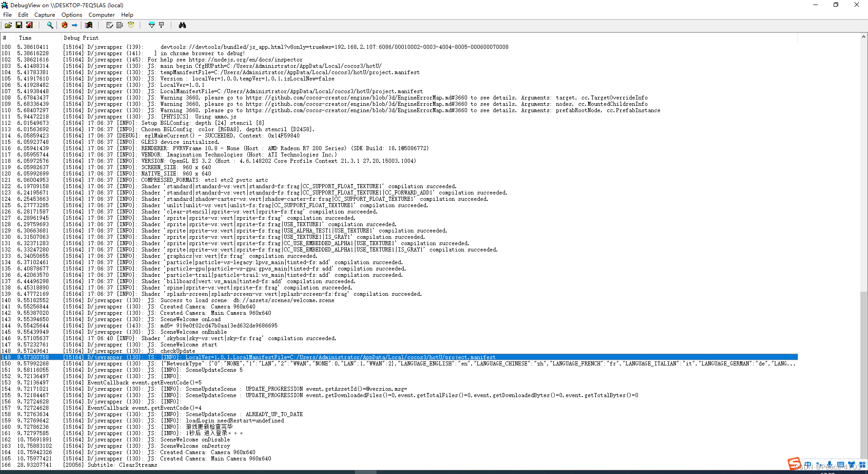The width and height of the screenshot is (868, 474).
Task: Click the Time column header
Action: [25, 38]
